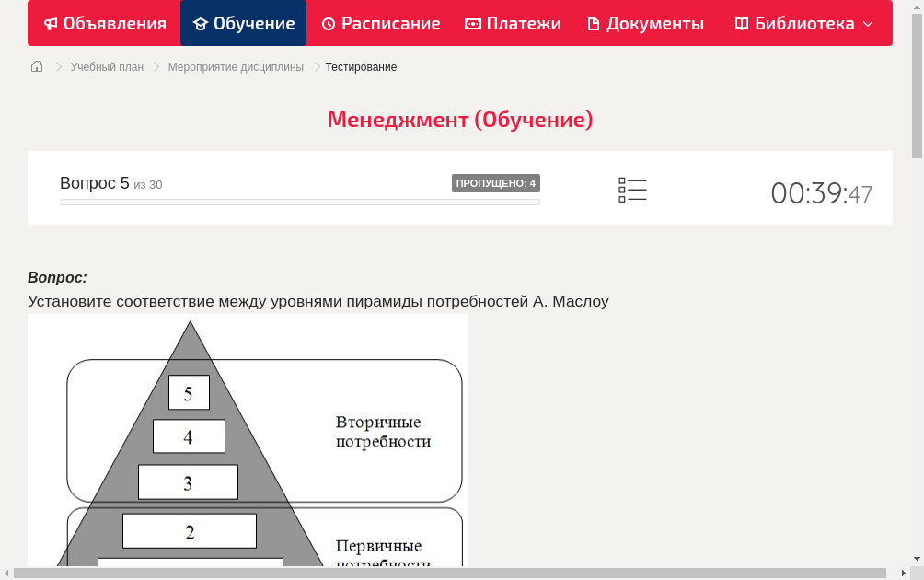Click the ПРОПУЩЕНО: 4 badge

[497, 182]
